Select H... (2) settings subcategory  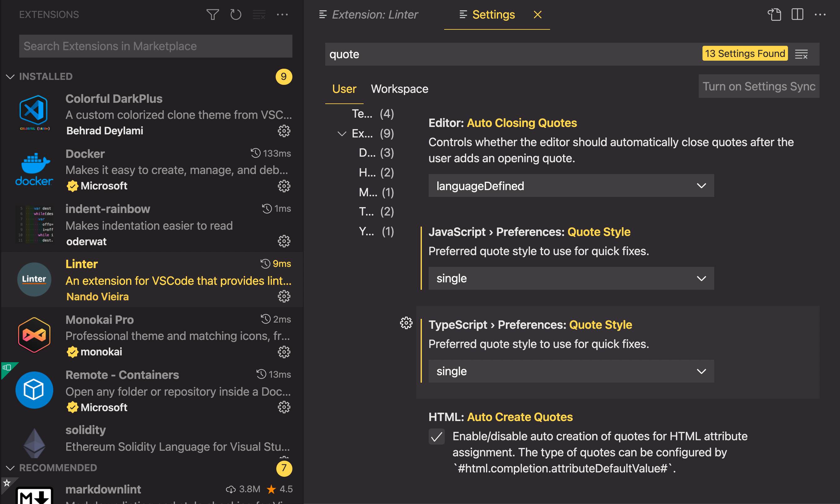(x=377, y=172)
